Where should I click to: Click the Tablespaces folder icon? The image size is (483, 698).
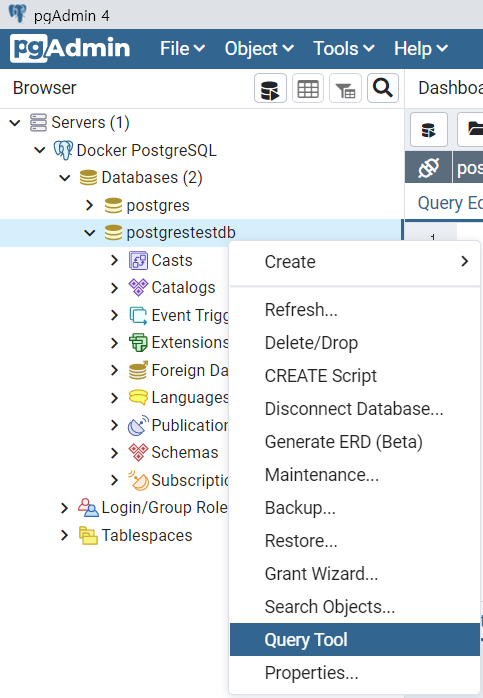(x=88, y=535)
